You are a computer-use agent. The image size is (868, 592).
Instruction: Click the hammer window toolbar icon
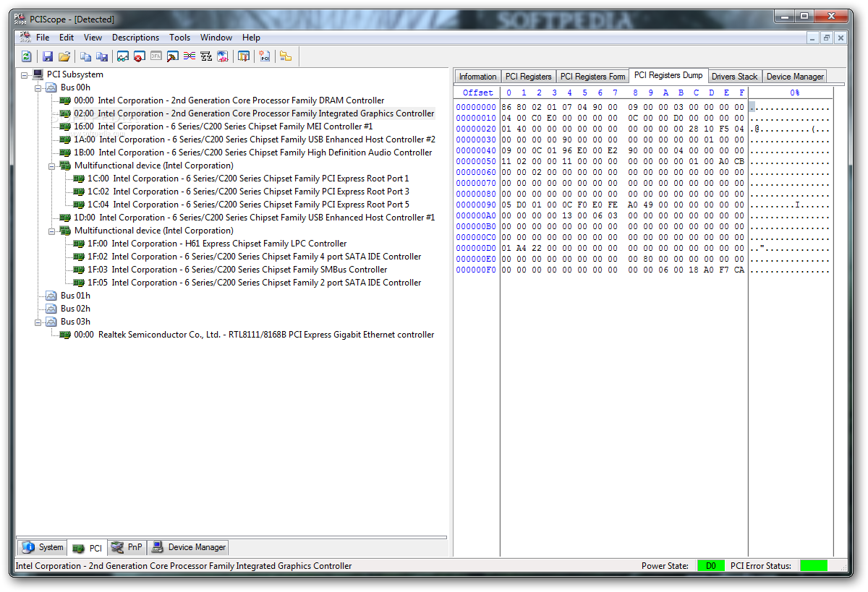[173, 56]
